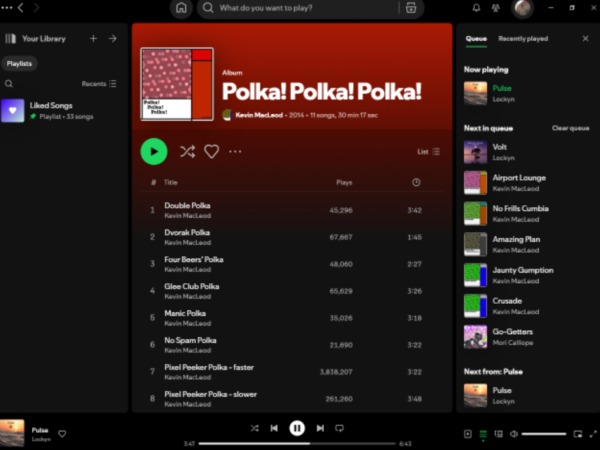Click the Pulse cover art in bottom bar

coord(12,433)
